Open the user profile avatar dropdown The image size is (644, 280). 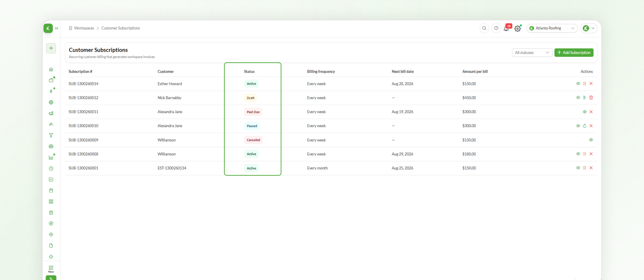[589, 28]
